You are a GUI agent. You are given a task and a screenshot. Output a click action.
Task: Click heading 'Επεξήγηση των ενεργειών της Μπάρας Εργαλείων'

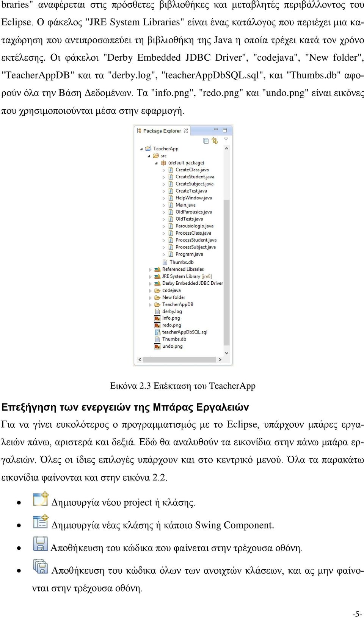point(125,407)
